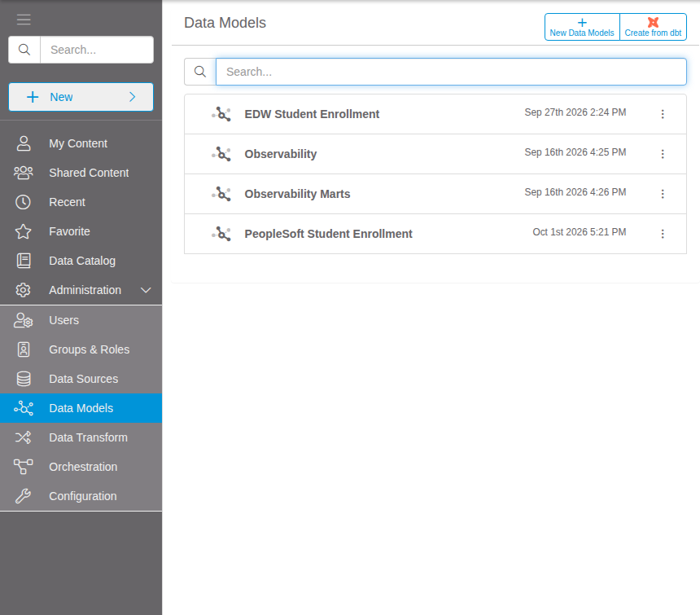Collapse the Administration section chevron
Image resolution: width=700 pixels, height=615 pixels.
(x=146, y=290)
